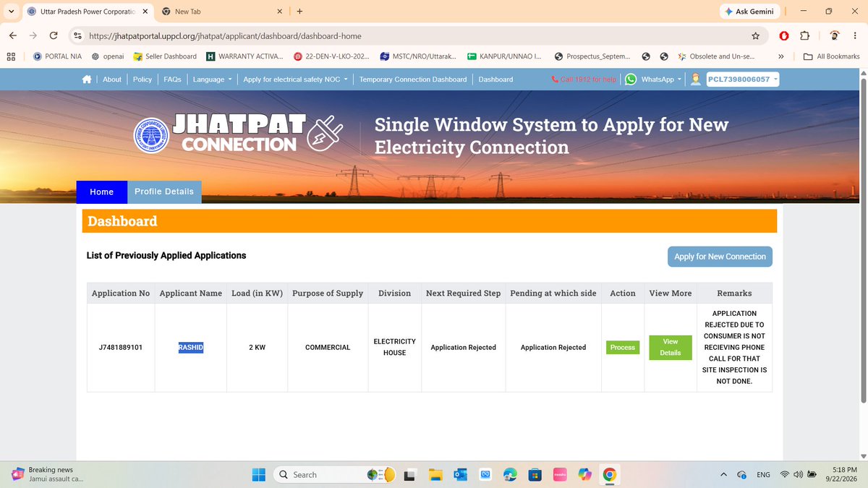The width and height of the screenshot is (868, 488).
Task: Reload the page with refresh icon
Action: coord(54,35)
